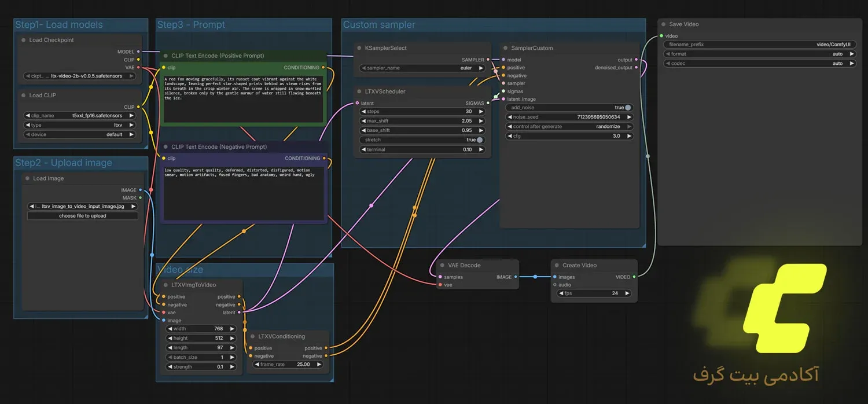Toggle the stretch switch in LTXVScheduler
The image size is (868, 404).
point(480,140)
